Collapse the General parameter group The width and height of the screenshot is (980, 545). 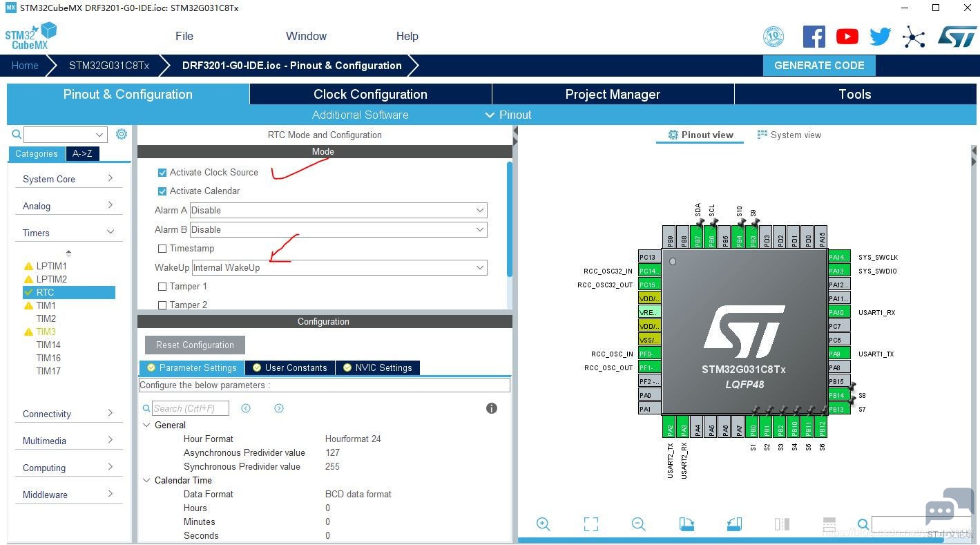[x=146, y=425]
